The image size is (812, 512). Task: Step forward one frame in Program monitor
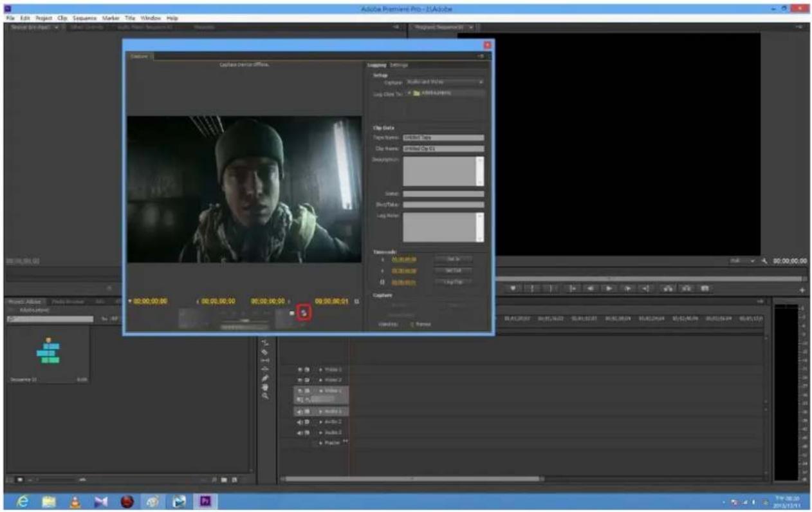tap(628, 289)
